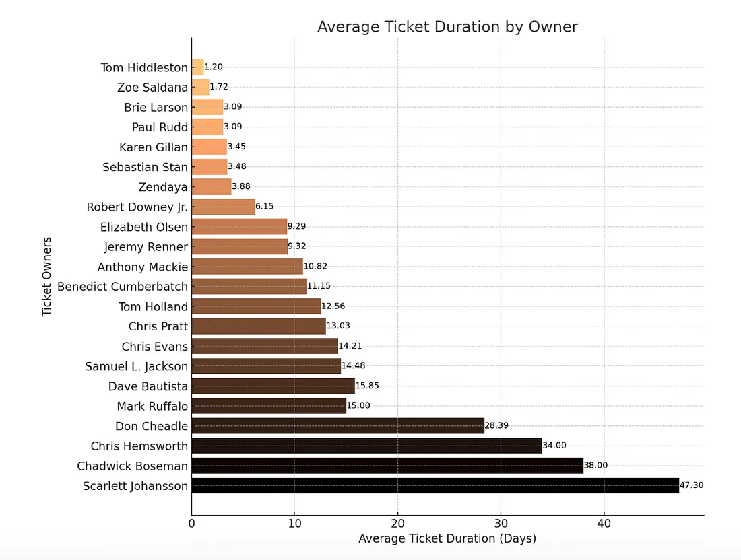The width and height of the screenshot is (741, 560).
Task: Click the Benedict Cumberbatch label
Action: tap(123, 287)
